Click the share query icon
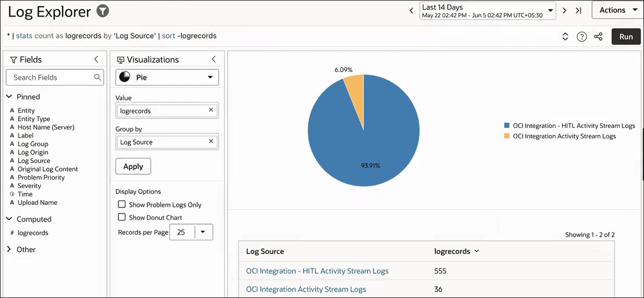 [x=599, y=37]
